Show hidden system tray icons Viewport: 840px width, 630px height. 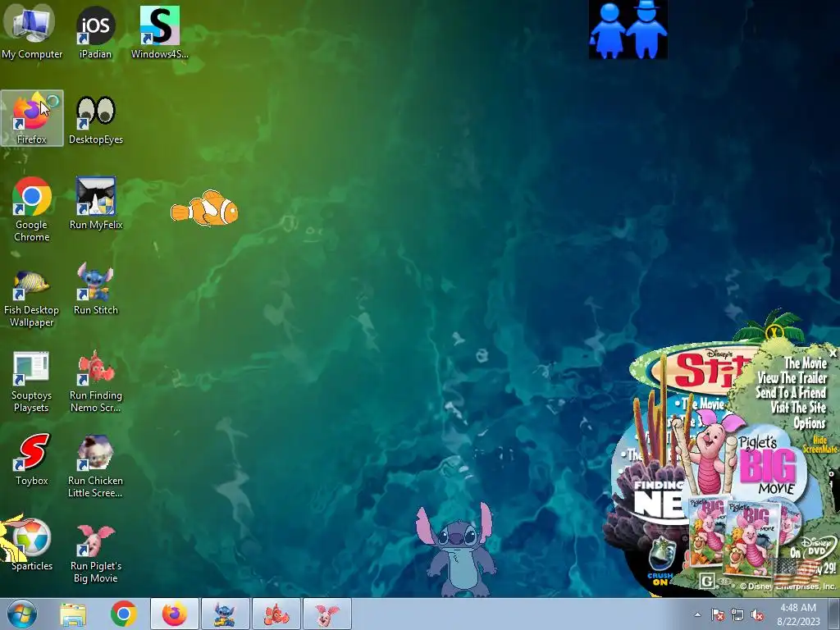pos(697,614)
